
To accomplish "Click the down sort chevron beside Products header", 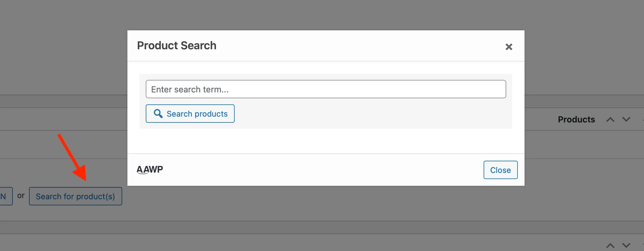I will (626, 120).
